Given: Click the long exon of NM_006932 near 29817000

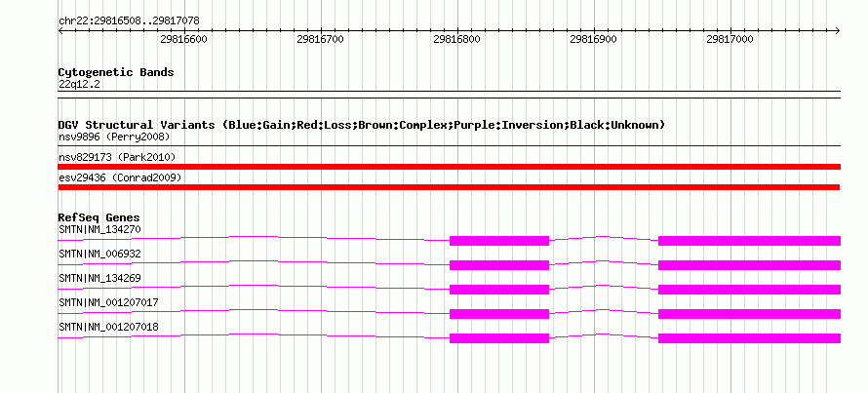Looking at the screenshot, I should click(750, 265).
